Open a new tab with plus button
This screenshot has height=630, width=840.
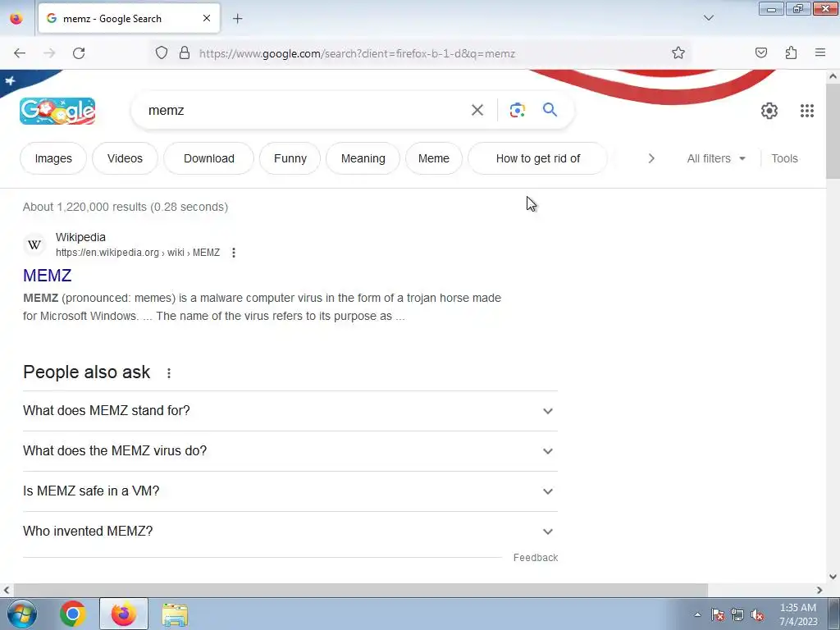(237, 19)
